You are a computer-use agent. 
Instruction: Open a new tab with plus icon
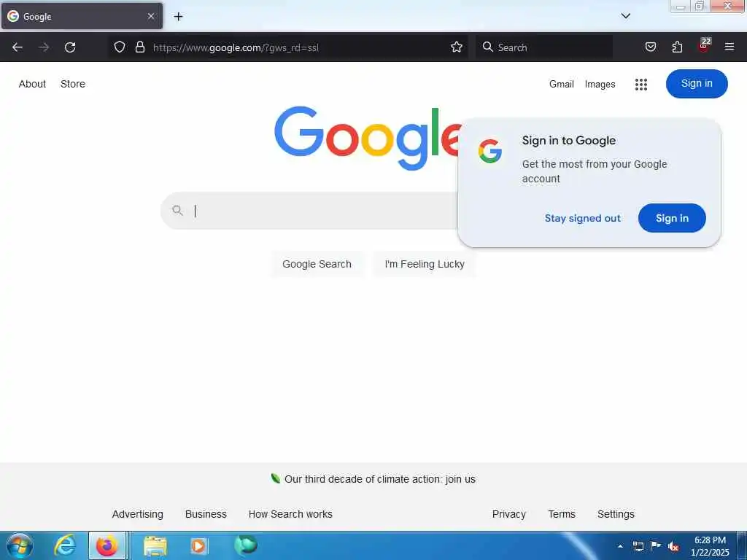[178, 17]
